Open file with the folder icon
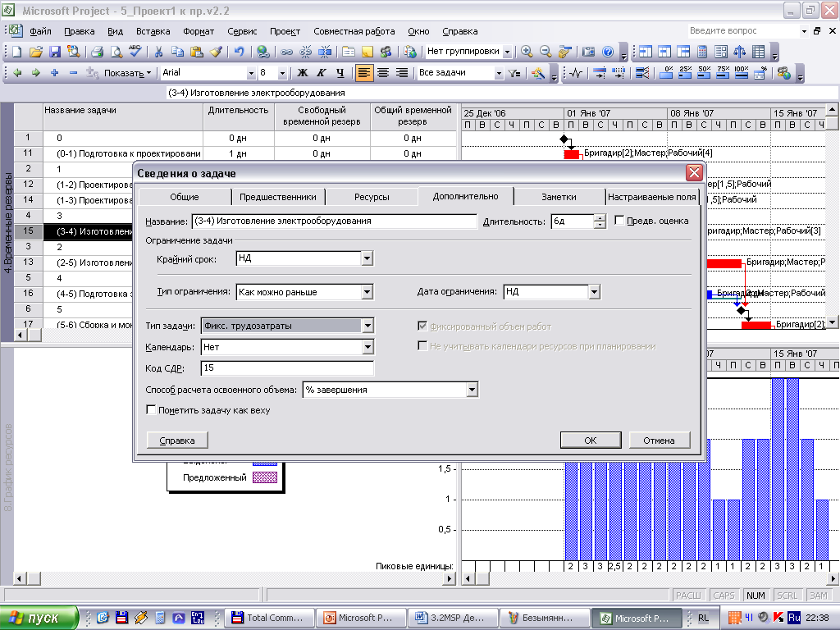The height and width of the screenshot is (630, 840). 36,52
